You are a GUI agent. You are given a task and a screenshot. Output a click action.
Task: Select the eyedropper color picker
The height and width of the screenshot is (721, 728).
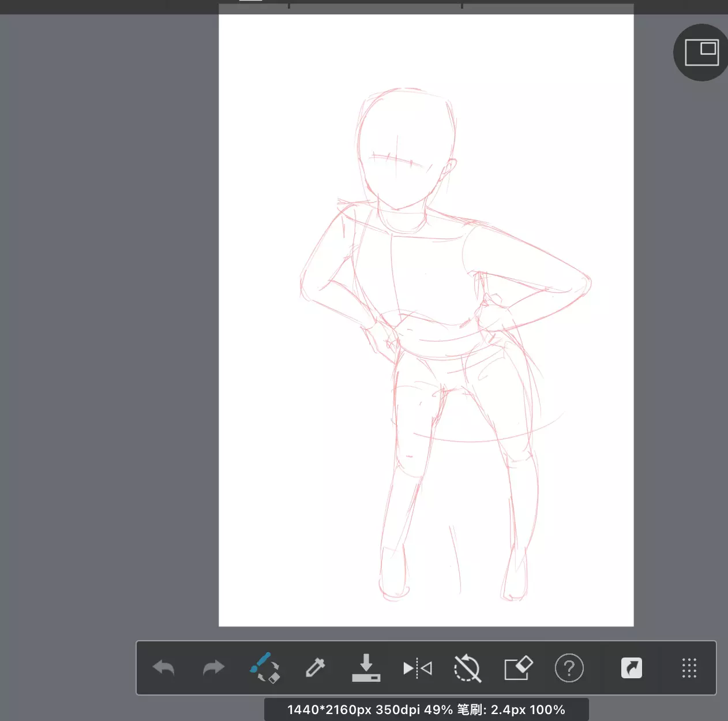click(315, 668)
